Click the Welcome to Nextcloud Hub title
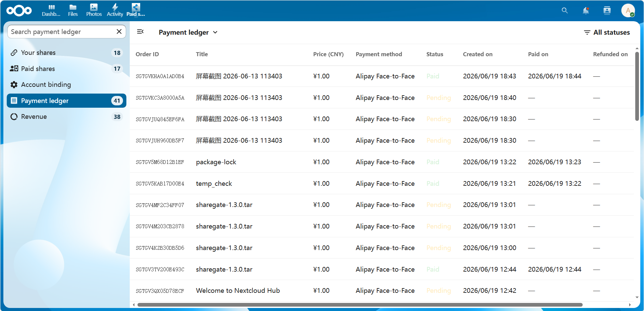Screen dimensions: 644x311 pos(238,291)
